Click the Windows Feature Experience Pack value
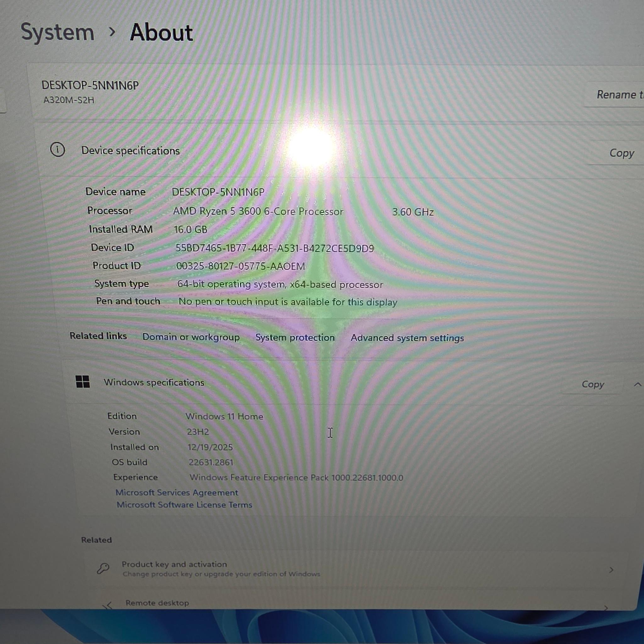This screenshot has height=644, width=644. point(296,478)
